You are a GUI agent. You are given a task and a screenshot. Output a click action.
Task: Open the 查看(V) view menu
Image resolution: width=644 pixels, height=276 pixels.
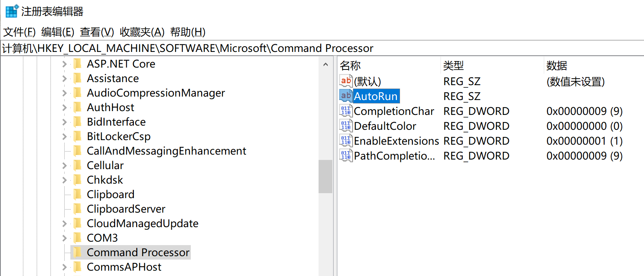[x=97, y=32]
